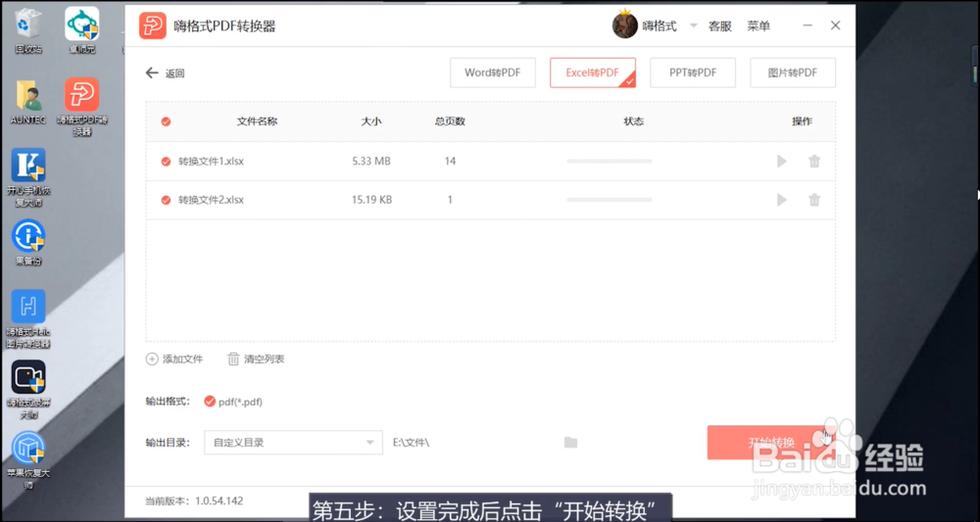Click the 总页数 column header
980x522 pixels.
coord(450,121)
